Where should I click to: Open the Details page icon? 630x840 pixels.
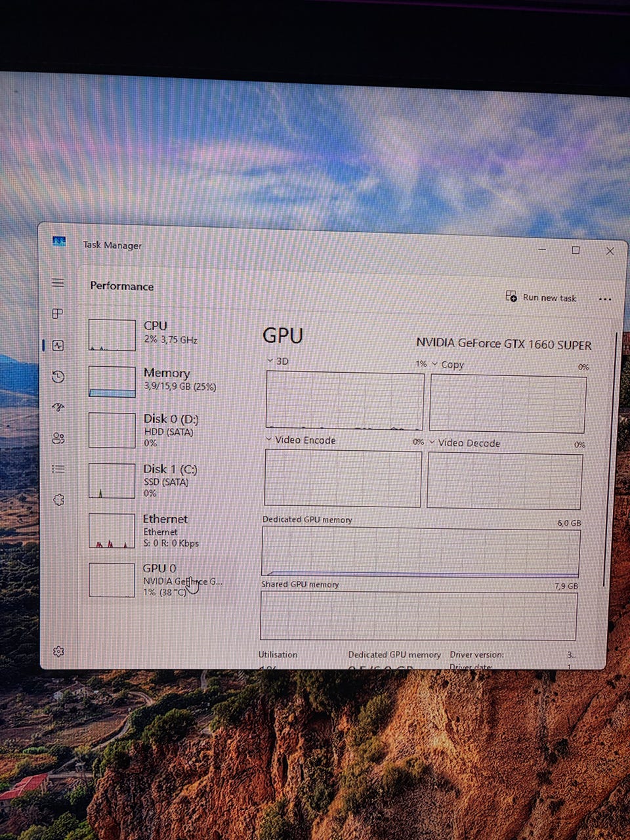click(58, 469)
